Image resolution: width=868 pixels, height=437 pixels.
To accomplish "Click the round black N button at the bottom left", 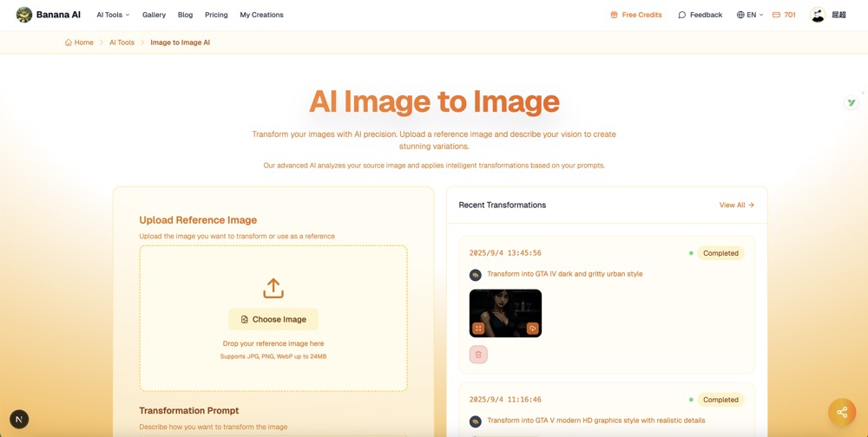I will pyautogui.click(x=19, y=420).
